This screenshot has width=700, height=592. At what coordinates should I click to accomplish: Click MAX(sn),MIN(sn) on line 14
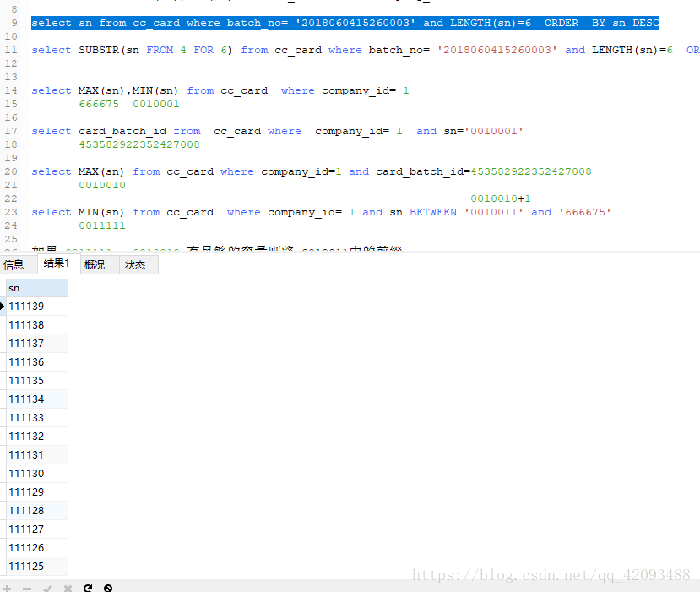[128, 90]
